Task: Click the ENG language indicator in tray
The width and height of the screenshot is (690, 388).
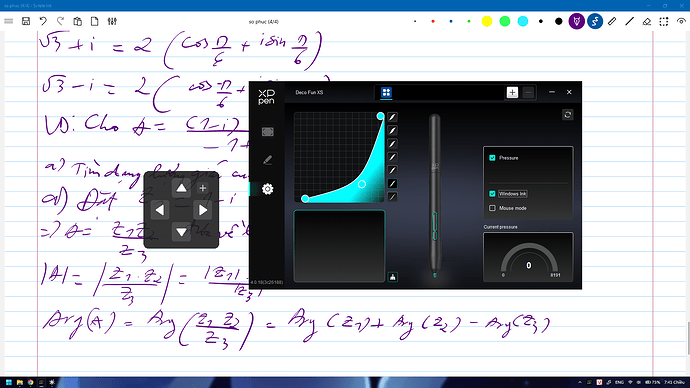Action: point(619,382)
